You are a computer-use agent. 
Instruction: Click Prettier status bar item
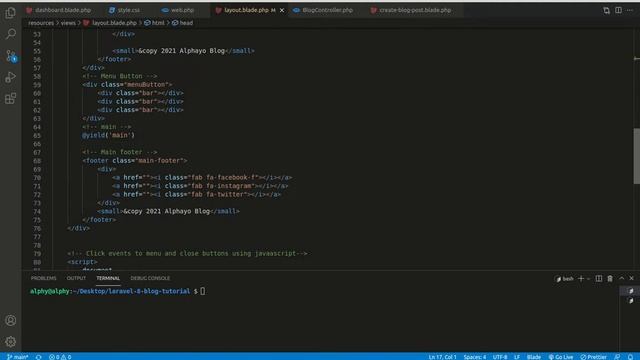(x=593, y=357)
